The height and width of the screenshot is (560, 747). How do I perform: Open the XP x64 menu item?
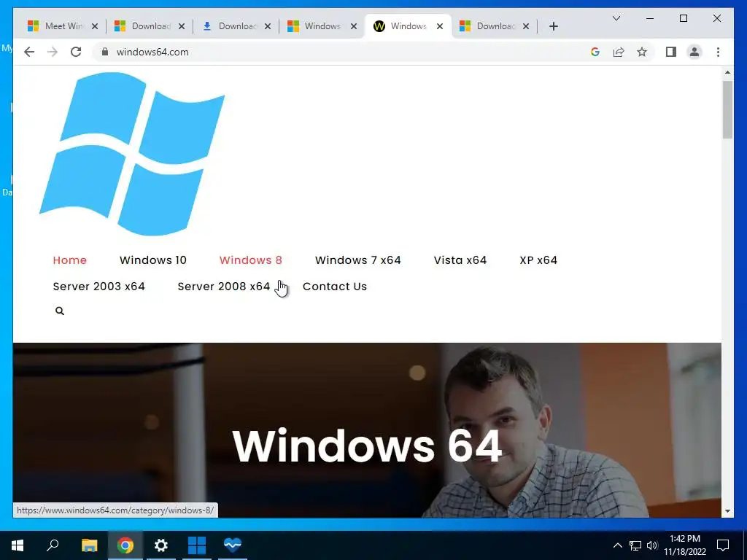(538, 260)
